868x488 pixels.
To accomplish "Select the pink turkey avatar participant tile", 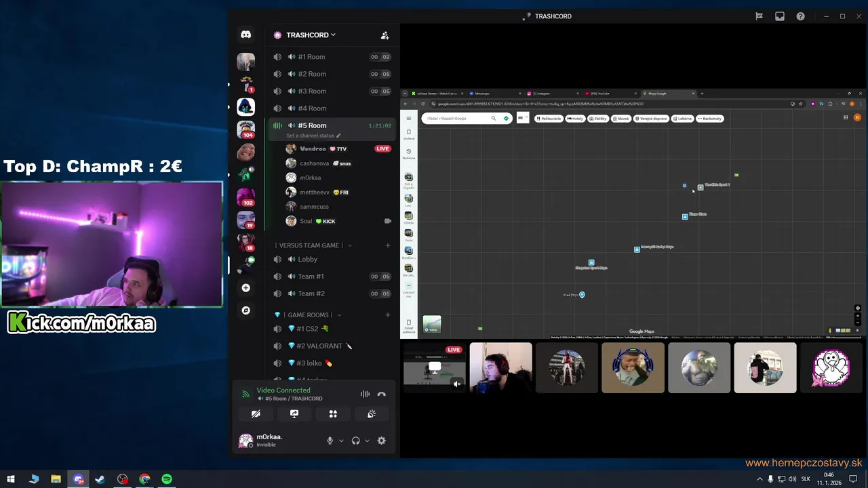I will (x=832, y=368).
